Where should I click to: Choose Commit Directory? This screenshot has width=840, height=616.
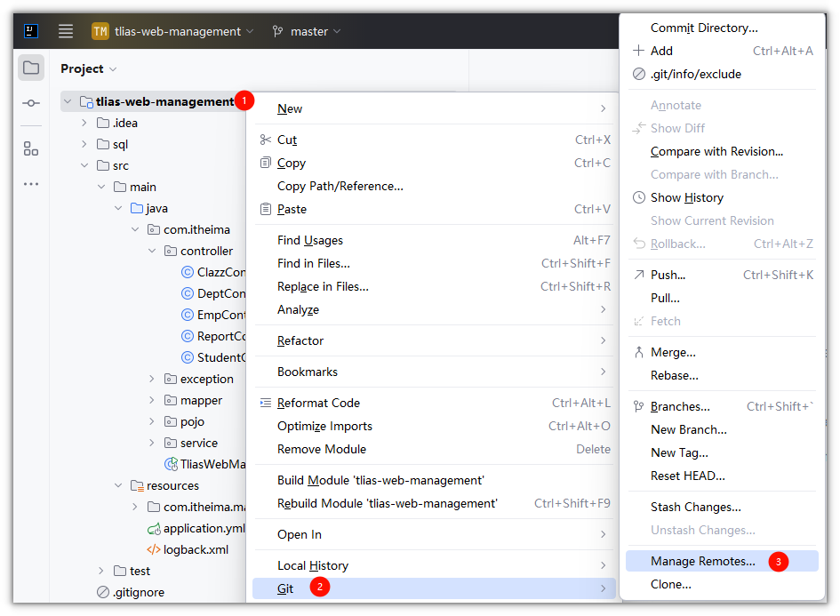click(722, 28)
